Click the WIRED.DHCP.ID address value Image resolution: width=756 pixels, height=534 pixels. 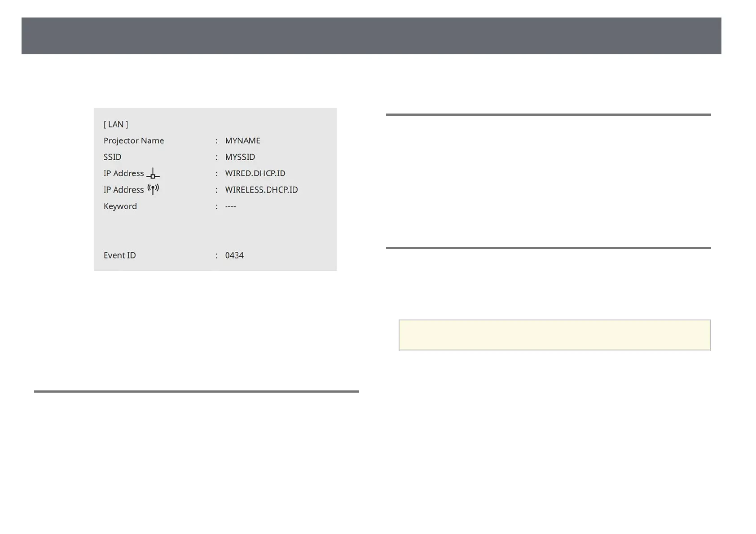[255, 173]
